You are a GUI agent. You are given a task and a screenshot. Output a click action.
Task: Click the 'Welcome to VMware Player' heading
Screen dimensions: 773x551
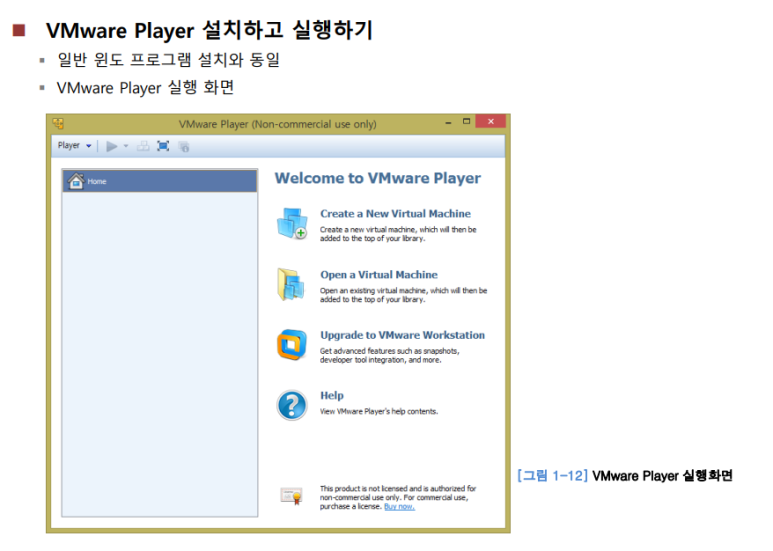click(378, 178)
